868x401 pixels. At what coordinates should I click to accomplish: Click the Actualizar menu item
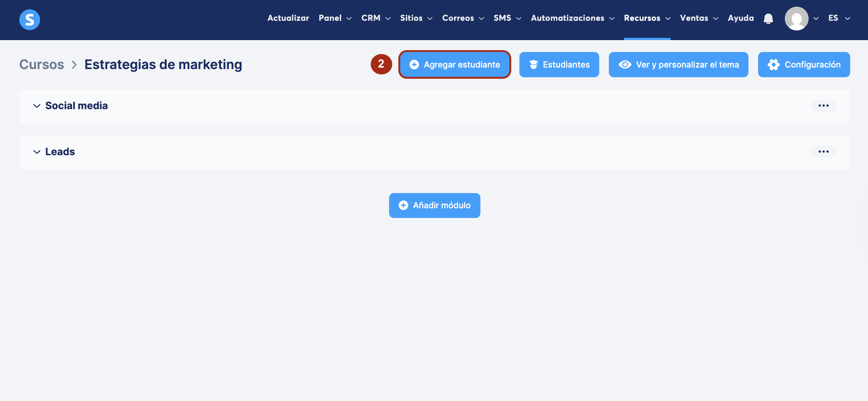(288, 18)
